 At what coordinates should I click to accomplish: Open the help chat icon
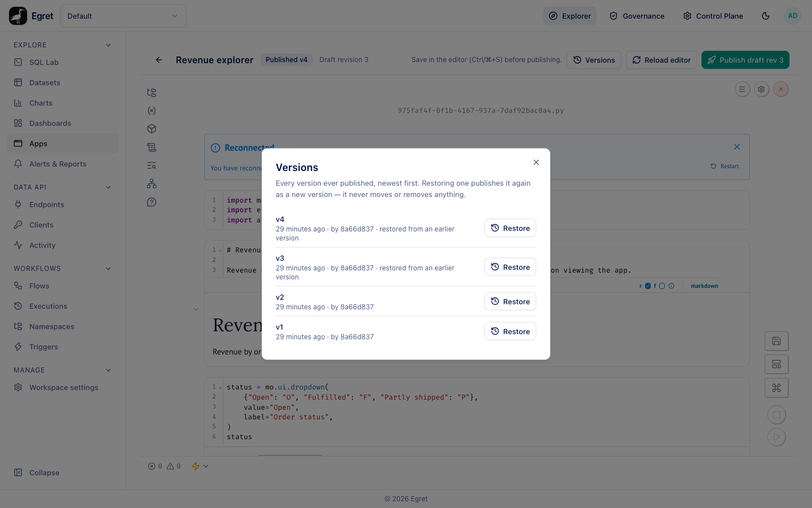tap(152, 202)
